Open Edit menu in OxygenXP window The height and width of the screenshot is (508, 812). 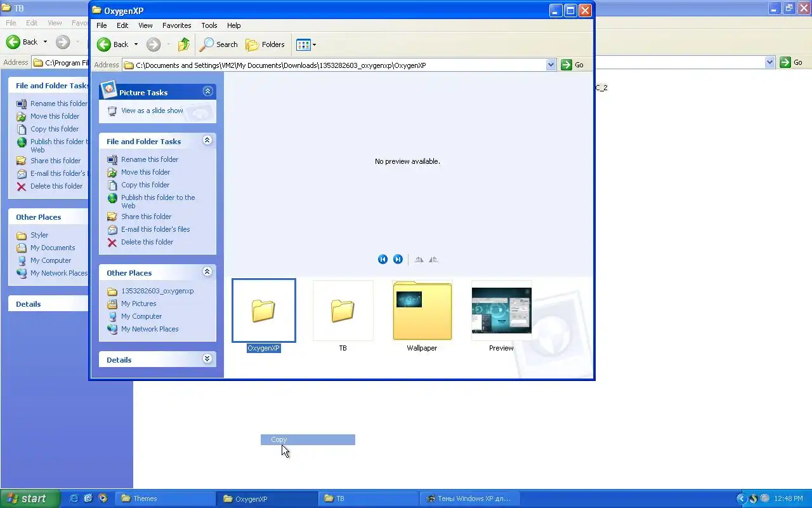pos(122,25)
